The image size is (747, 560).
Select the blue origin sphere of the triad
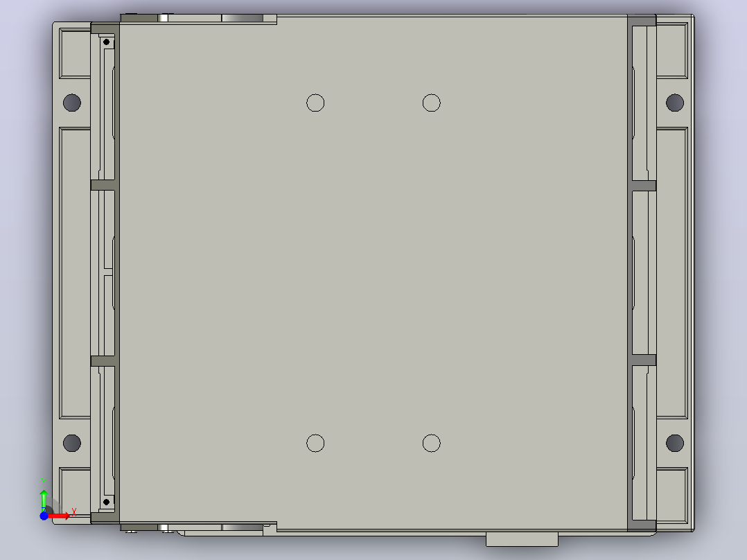tap(44, 516)
